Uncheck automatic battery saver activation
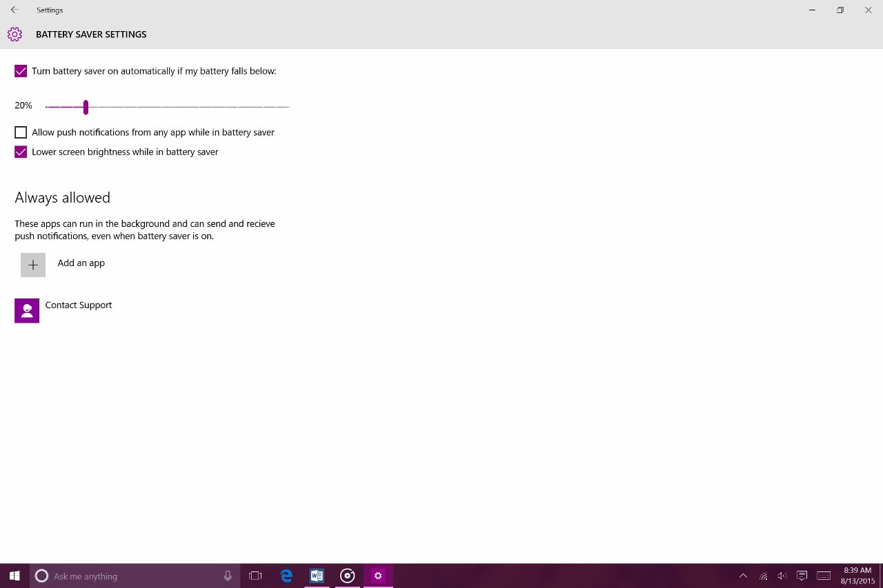The height and width of the screenshot is (588, 883). tap(20, 70)
